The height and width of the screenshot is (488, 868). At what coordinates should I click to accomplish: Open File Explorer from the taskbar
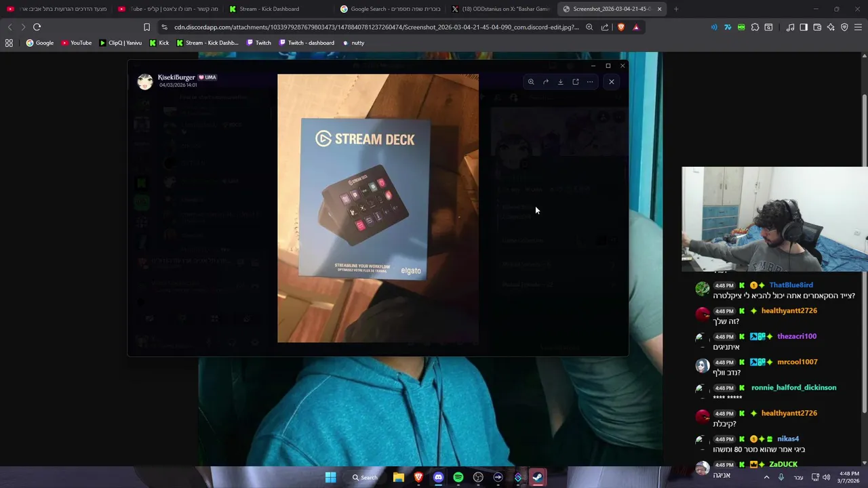point(399,477)
